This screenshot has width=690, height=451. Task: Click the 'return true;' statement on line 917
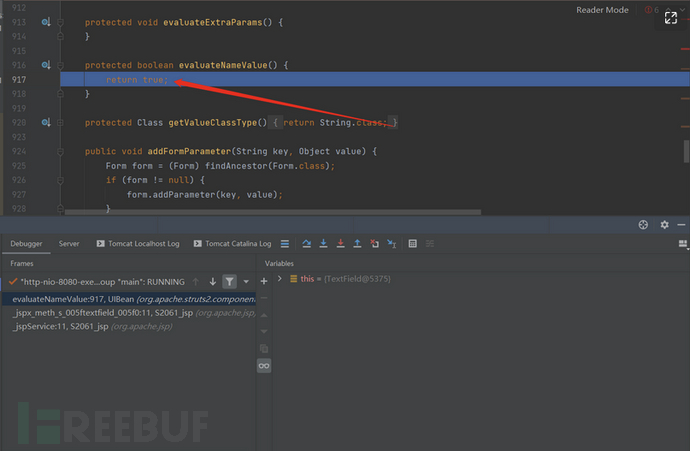(137, 80)
